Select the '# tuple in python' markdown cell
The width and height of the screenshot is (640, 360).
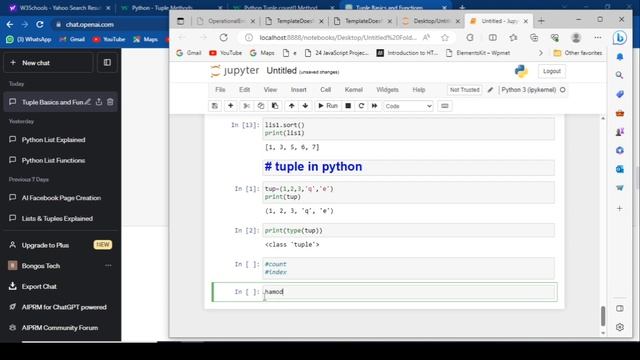tap(409, 167)
